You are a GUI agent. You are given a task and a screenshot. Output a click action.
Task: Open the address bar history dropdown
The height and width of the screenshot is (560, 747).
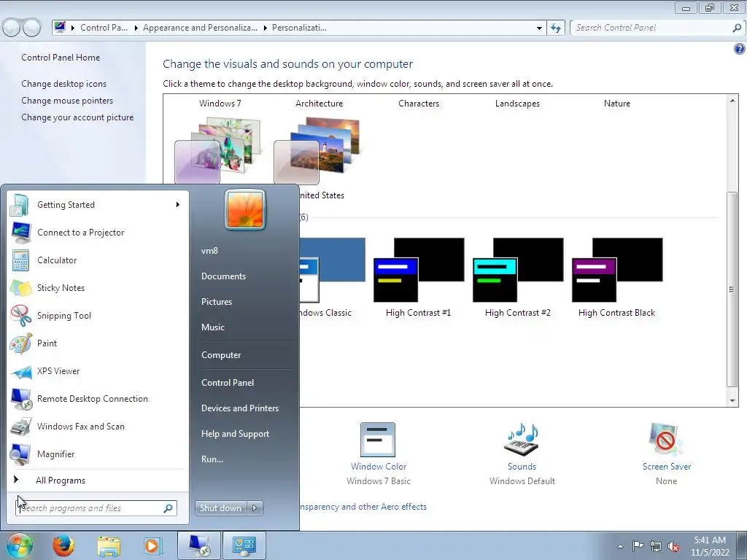[539, 28]
